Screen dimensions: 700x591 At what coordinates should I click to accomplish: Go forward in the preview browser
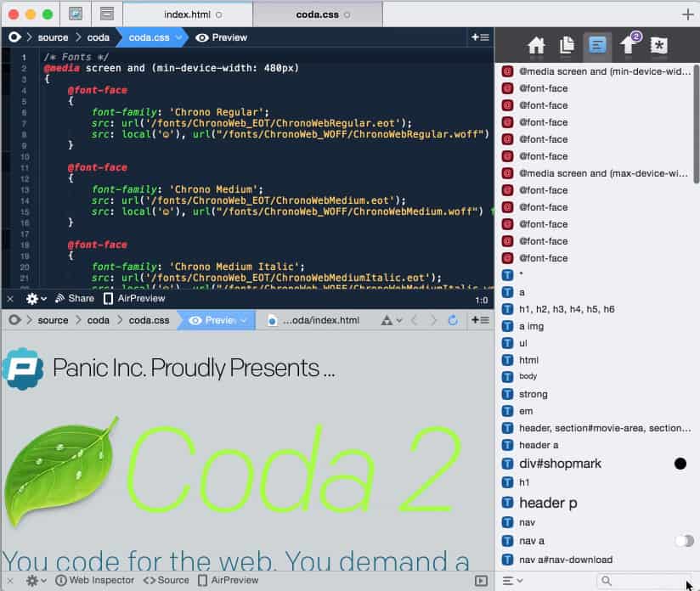pos(433,320)
